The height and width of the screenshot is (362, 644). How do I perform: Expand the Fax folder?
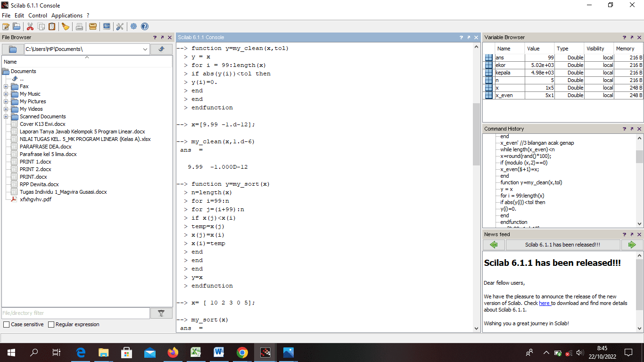coord(6,86)
